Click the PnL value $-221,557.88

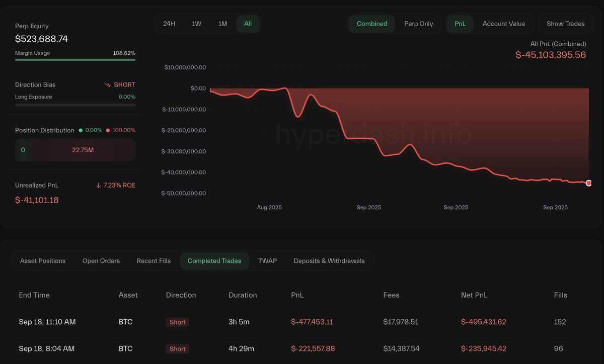pos(313,348)
